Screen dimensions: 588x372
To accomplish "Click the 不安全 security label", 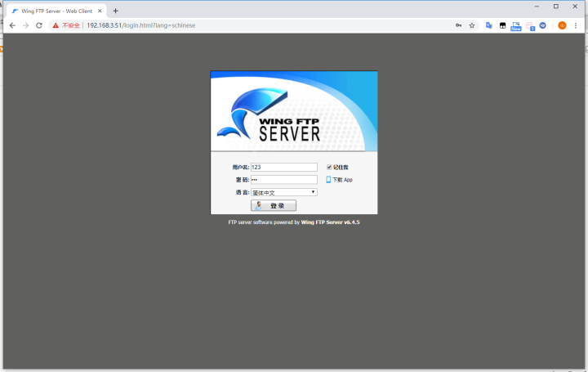I will (x=71, y=25).
